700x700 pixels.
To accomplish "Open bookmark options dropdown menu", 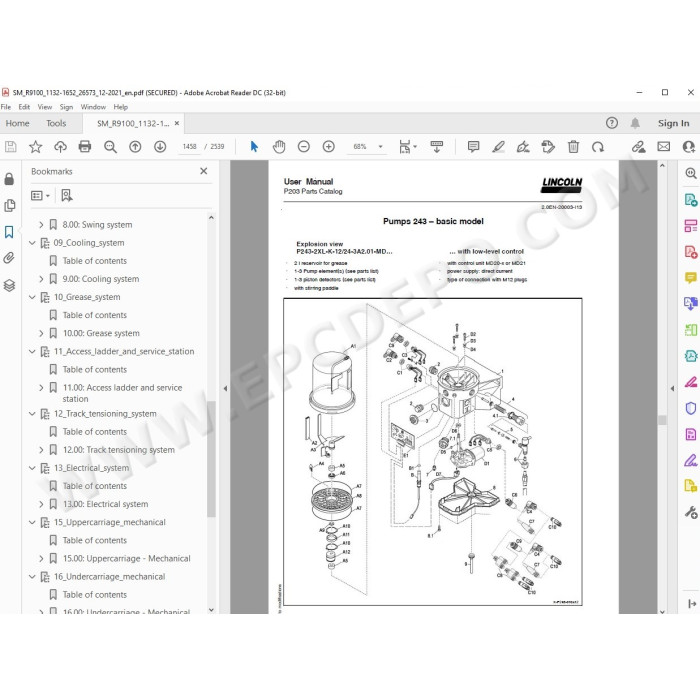I will 40,196.
